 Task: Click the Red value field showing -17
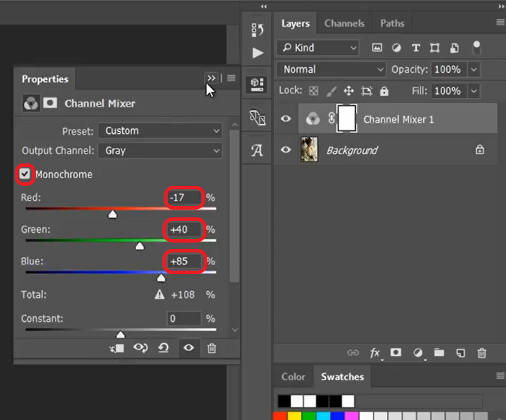tap(184, 198)
